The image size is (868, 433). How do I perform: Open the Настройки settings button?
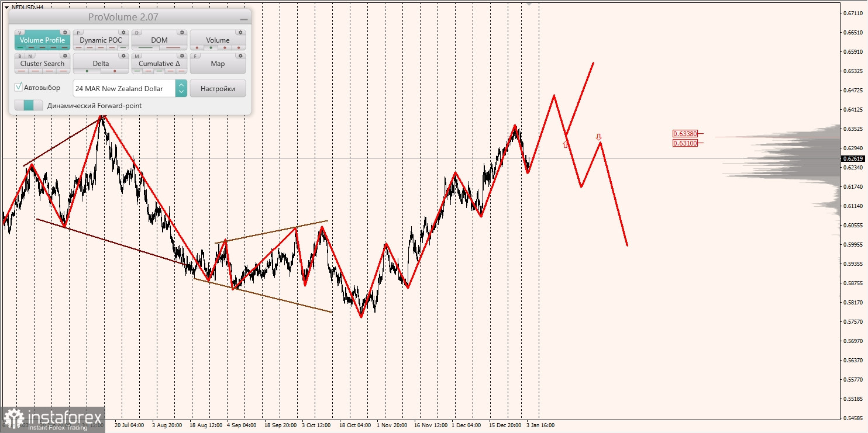218,88
